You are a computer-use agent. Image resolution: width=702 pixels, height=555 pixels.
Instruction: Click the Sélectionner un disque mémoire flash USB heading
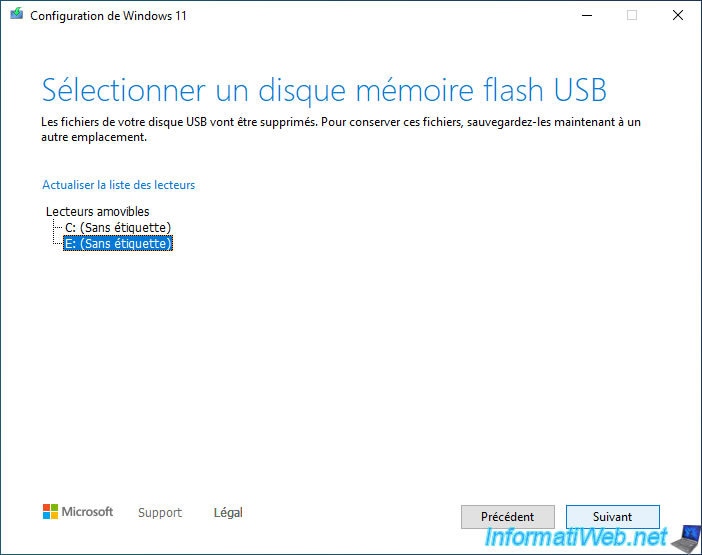[x=324, y=90]
